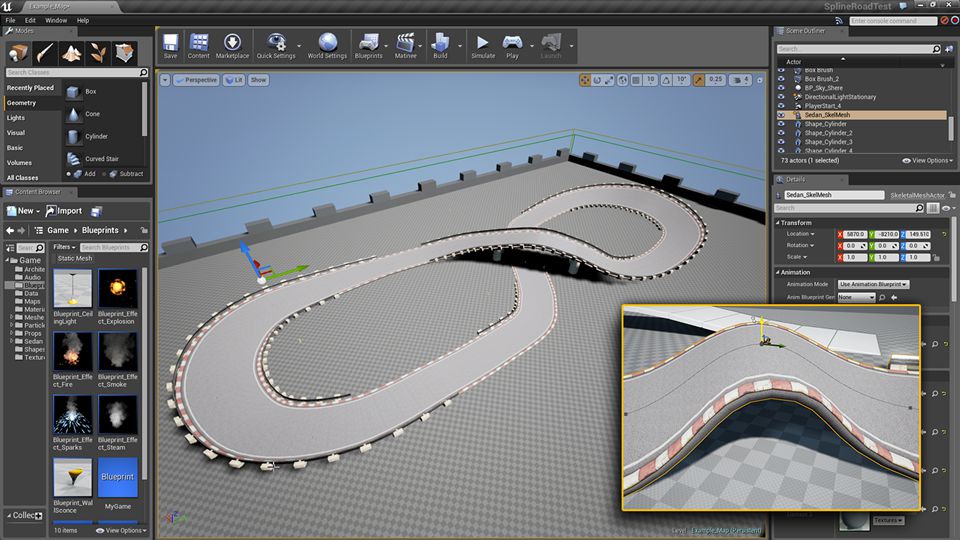Select the Geometry category tab
This screenshot has height=540, width=960.
tap(32, 103)
